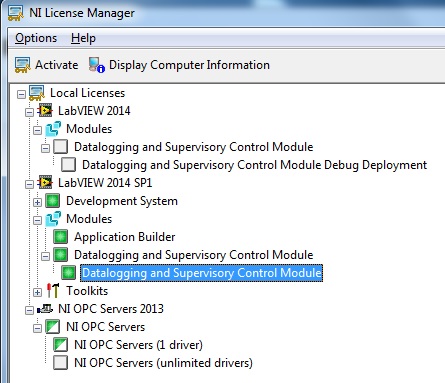Collapse SP1 Datalogging and Supervisory Control node
This screenshot has width=445, height=383.
[x=45, y=256]
